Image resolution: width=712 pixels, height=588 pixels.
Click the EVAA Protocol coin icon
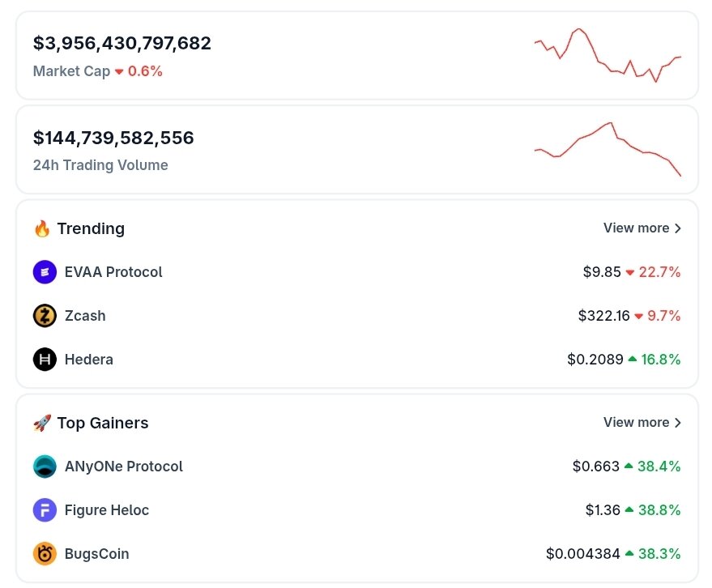click(x=45, y=272)
